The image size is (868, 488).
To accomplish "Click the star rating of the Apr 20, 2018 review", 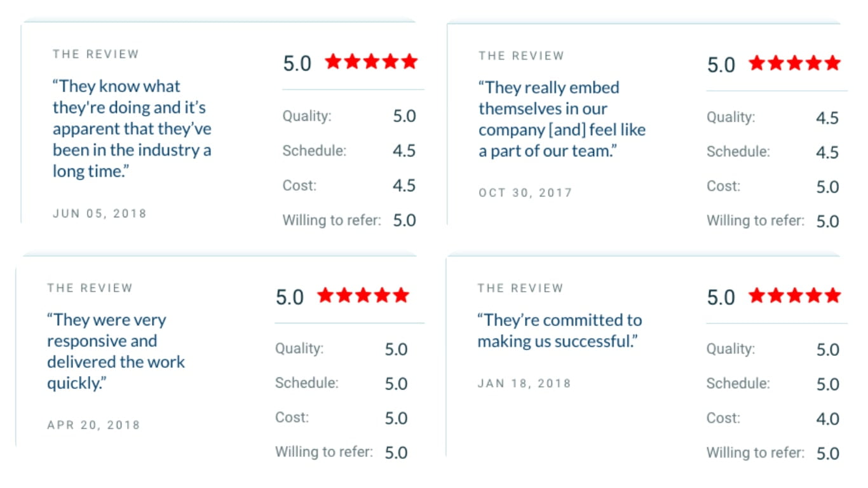I will click(x=363, y=295).
